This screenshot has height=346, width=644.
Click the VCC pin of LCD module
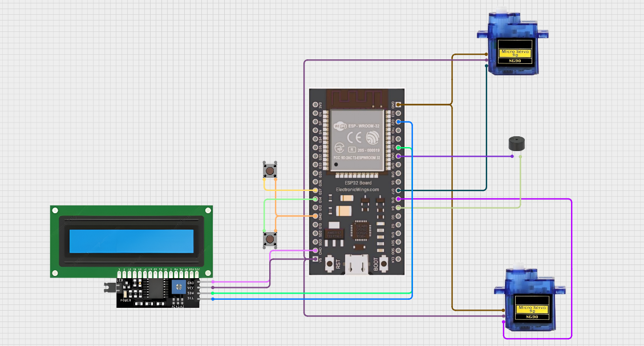199,288
